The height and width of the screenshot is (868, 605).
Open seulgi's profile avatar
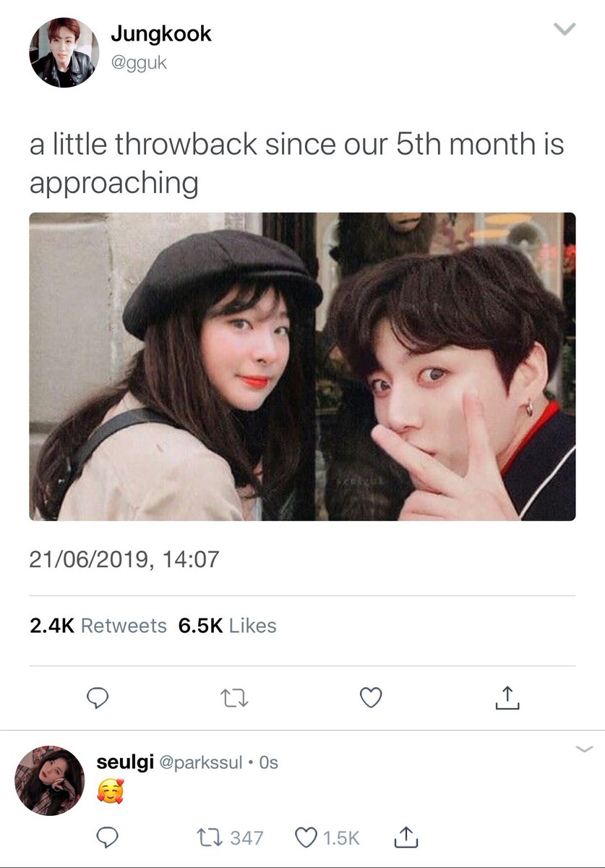[x=50, y=780]
